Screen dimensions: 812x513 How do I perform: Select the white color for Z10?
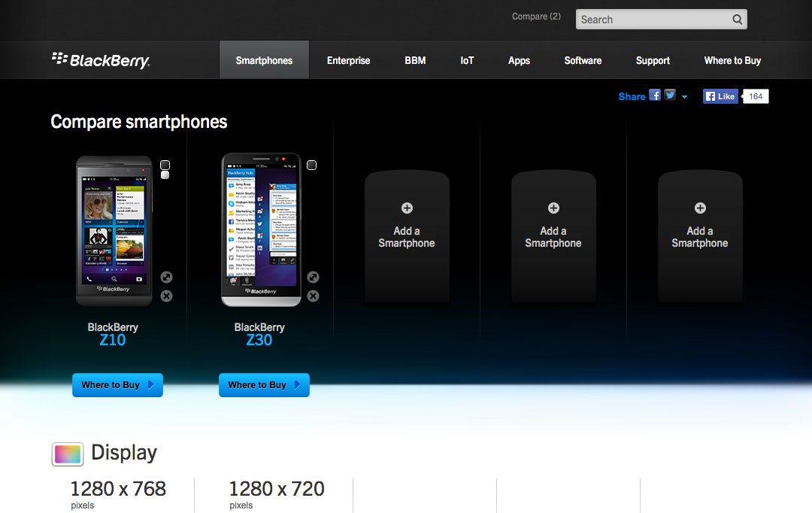click(x=165, y=175)
